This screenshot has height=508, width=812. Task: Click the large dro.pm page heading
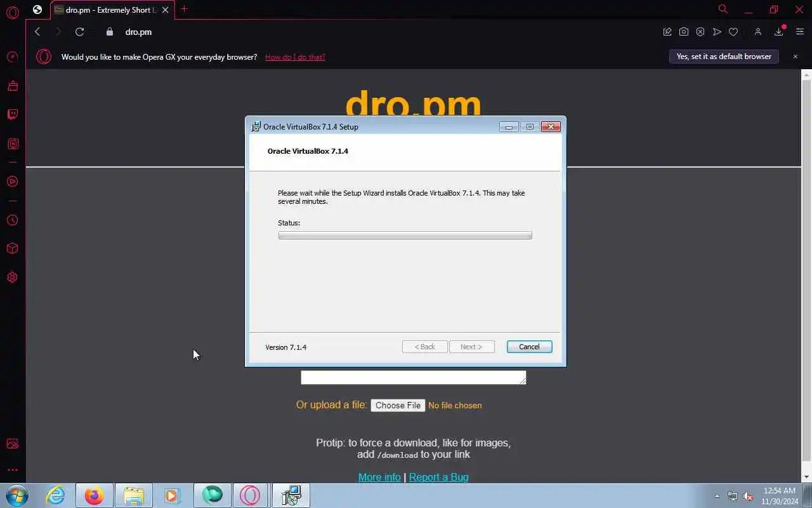coord(413,102)
